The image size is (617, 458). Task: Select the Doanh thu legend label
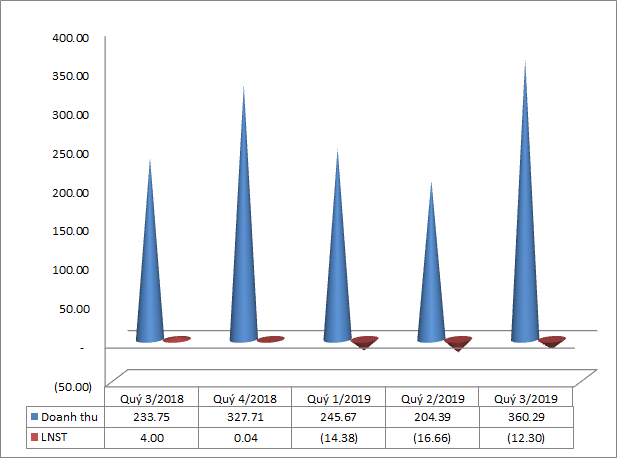pos(69,417)
